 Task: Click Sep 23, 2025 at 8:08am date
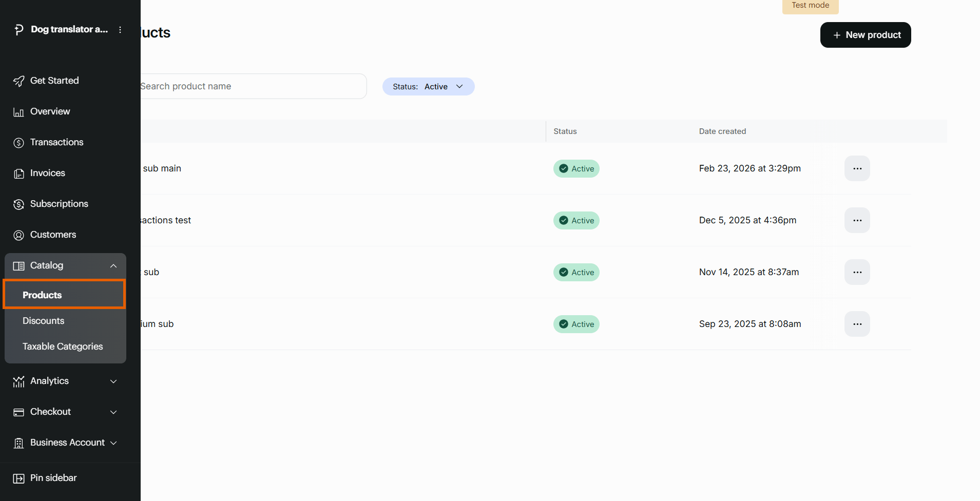(x=750, y=324)
